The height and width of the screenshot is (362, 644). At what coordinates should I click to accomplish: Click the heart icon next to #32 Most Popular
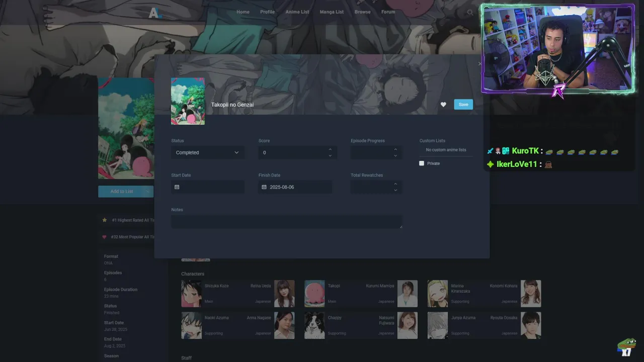[x=105, y=237]
